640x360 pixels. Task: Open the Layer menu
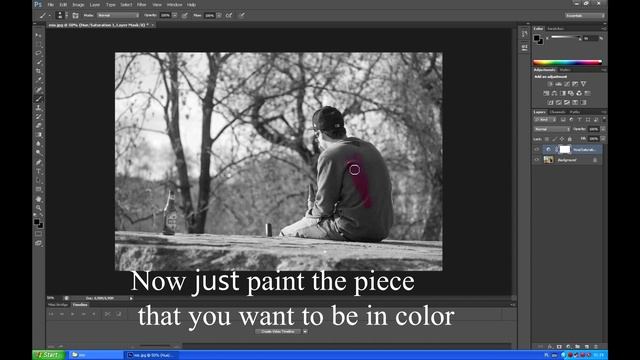click(95, 4)
